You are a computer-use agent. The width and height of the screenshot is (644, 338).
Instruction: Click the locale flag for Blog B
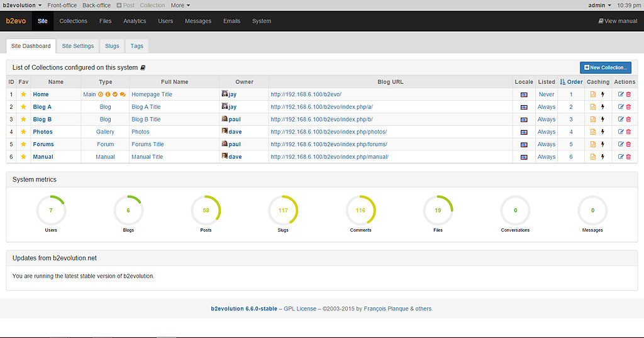point(524,120)
